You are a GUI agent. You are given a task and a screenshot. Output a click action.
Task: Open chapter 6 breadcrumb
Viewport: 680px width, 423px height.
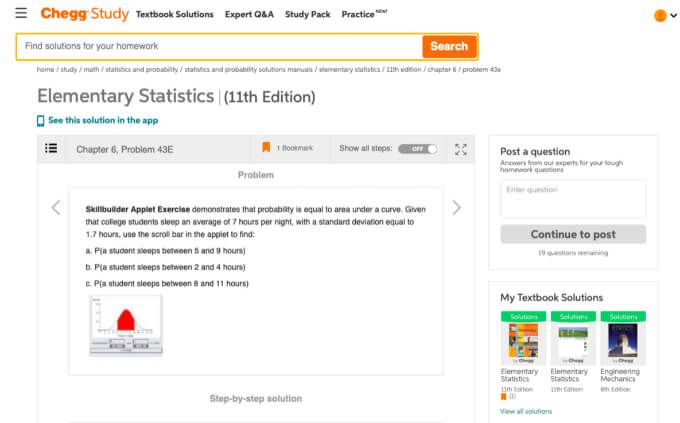pyautogui.click(x=441, y=69)
